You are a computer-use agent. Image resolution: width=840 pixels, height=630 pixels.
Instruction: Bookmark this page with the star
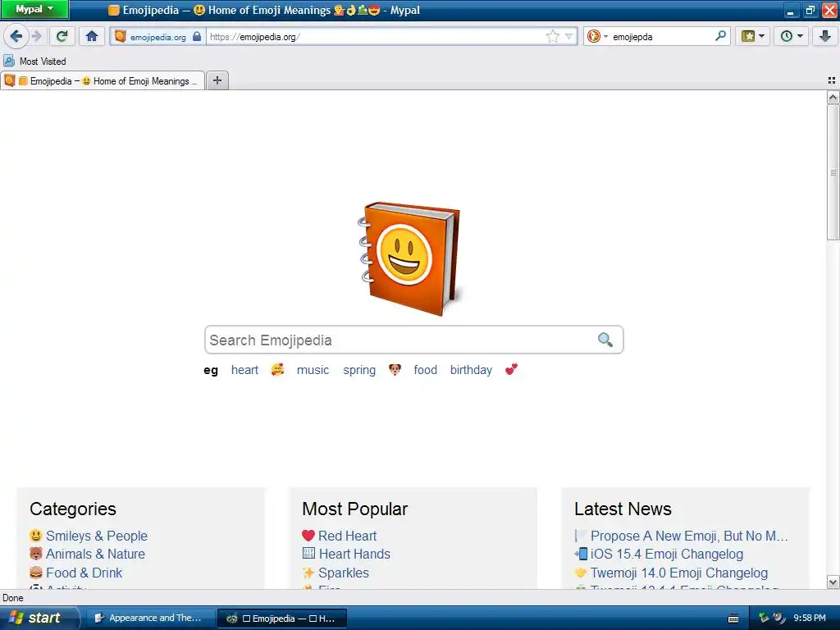point(552,36)
